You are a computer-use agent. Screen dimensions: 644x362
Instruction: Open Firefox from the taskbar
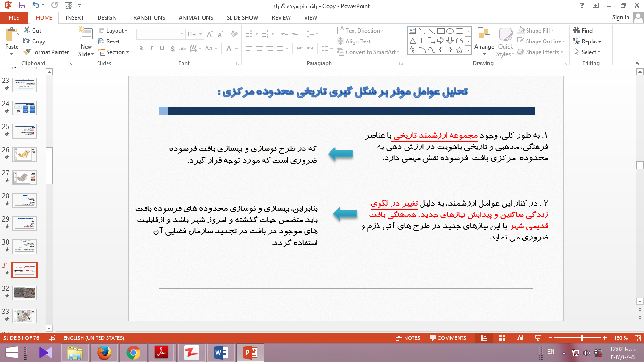[105, 352]
